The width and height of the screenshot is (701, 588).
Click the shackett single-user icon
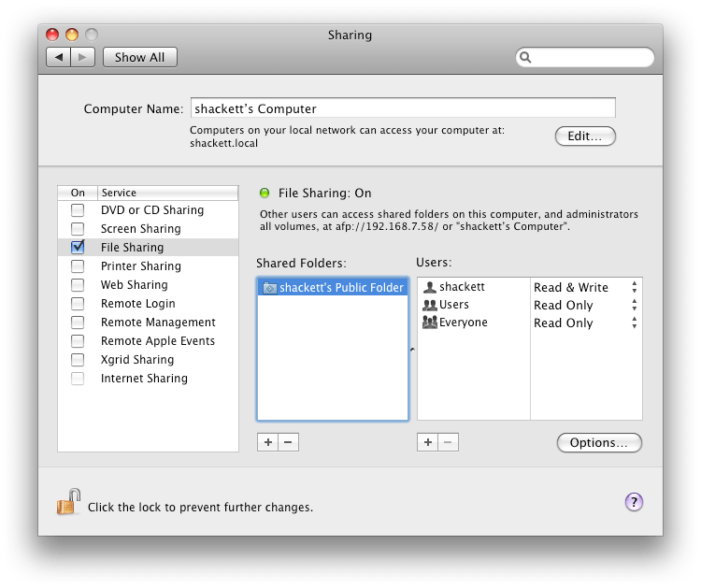tap(430, 287)
